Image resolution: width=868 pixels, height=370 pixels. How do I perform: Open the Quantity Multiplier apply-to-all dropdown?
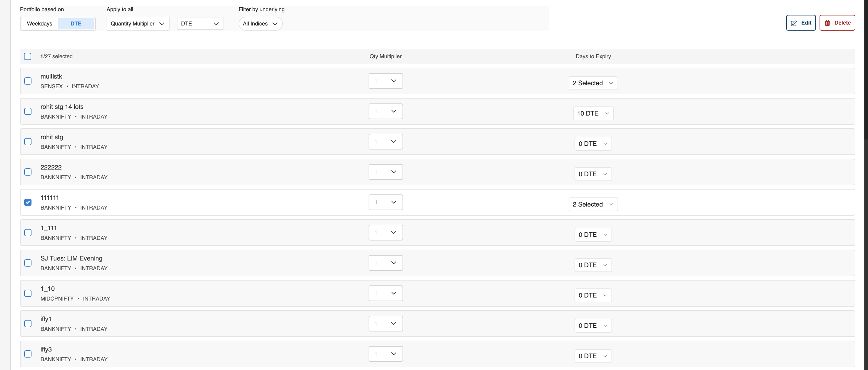[x=137, y=23]
